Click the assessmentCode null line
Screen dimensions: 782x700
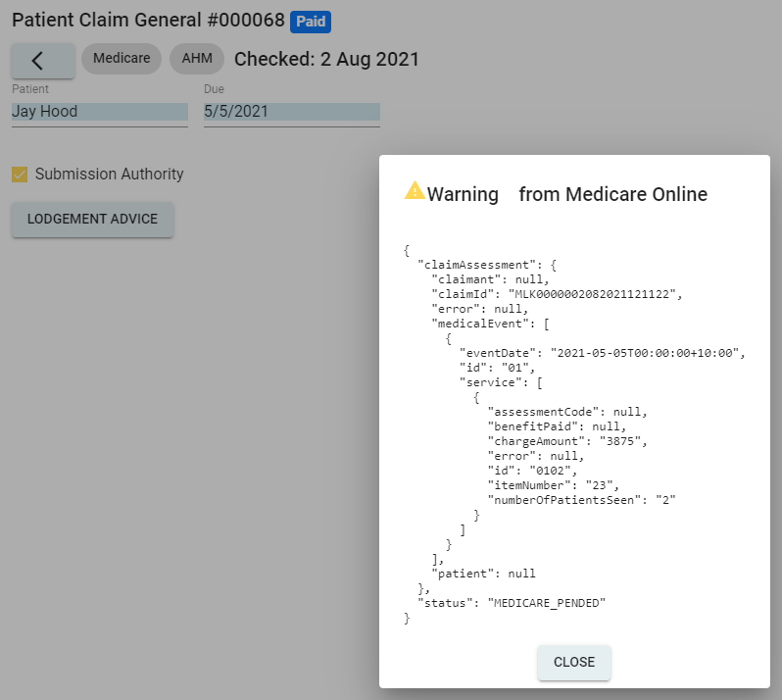pyautogui.click(x=567, y=412)
